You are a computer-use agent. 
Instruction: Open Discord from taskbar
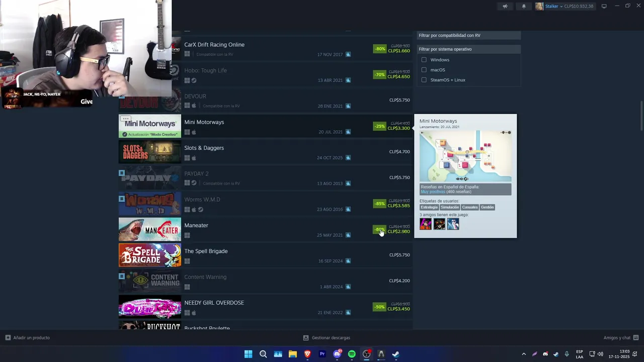337,354
